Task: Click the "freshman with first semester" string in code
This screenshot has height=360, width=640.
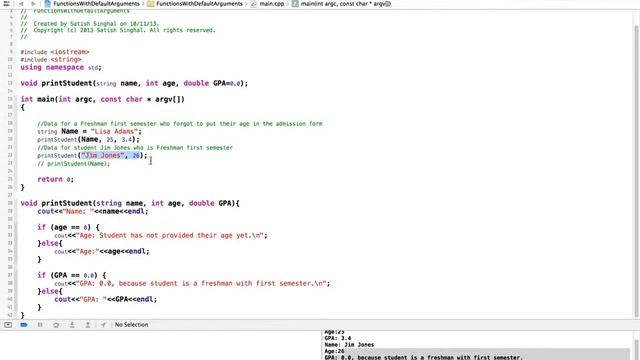Action: click(202, 284)
